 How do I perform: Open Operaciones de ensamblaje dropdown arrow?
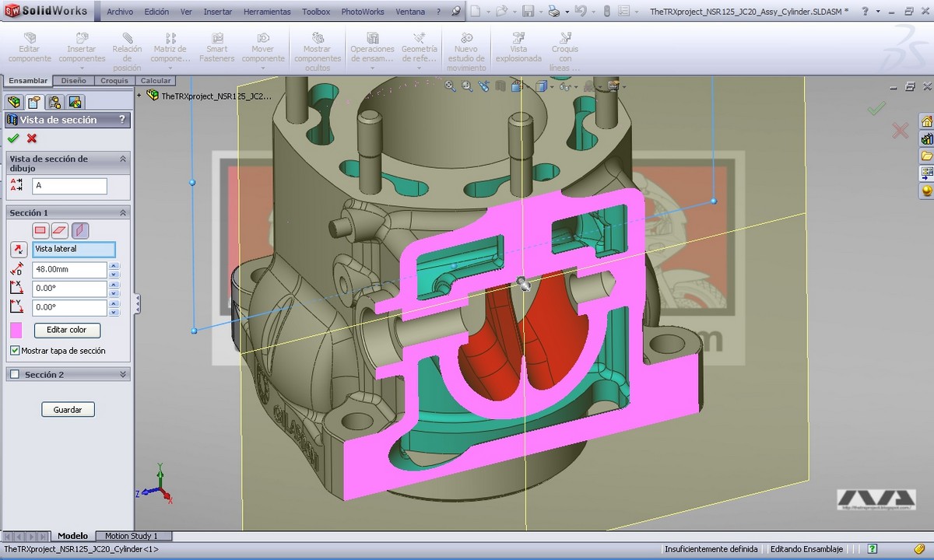tap(373, 68)
